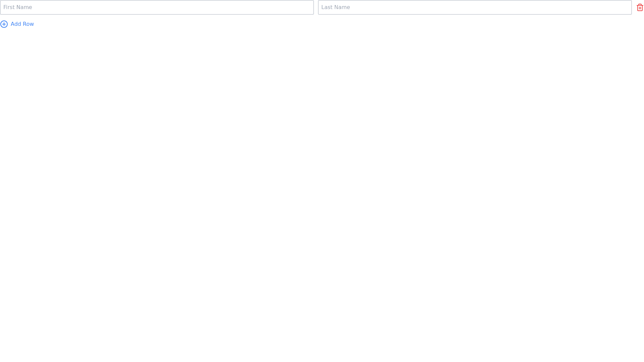Focus the Last Name input field
The width and height of the screenshot is (644, 362).
click(475, 7)
